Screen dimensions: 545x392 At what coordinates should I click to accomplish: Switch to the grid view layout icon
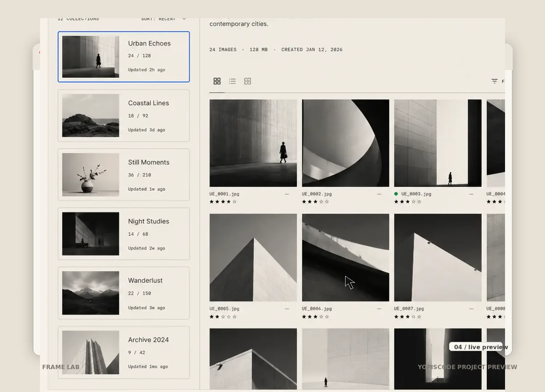pyautogui.click(x=217, y=81)
